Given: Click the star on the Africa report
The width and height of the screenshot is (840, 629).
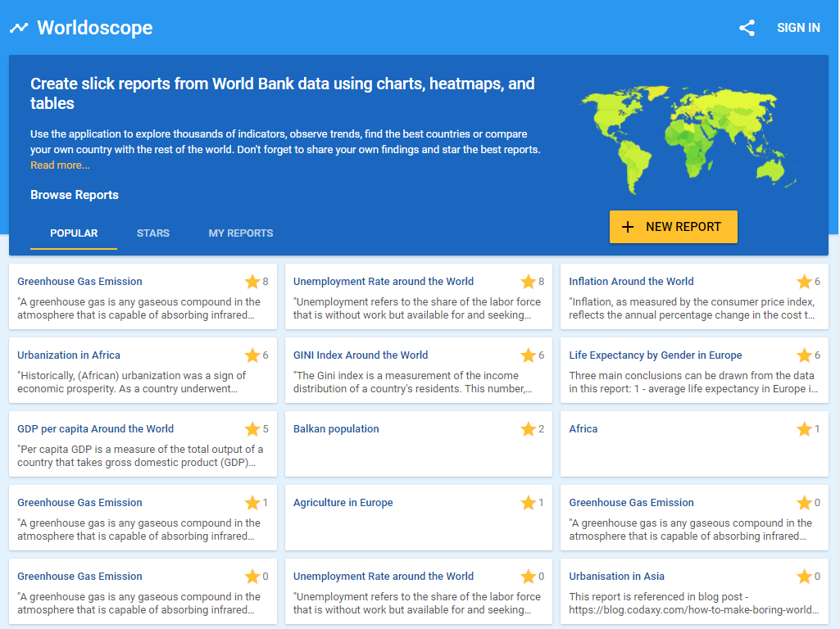Looking at the screenshot, I should (x=804, y=429).
